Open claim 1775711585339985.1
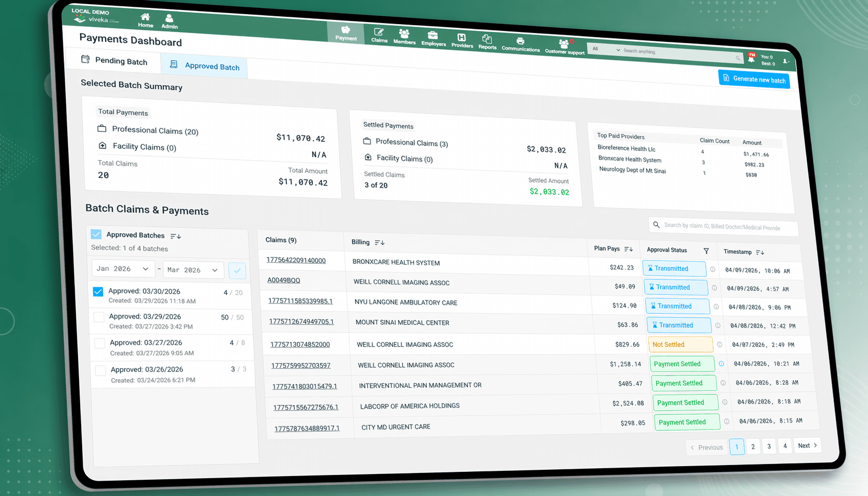The height and width of the screenshot is (496, 868). click(x=300, y=301)
